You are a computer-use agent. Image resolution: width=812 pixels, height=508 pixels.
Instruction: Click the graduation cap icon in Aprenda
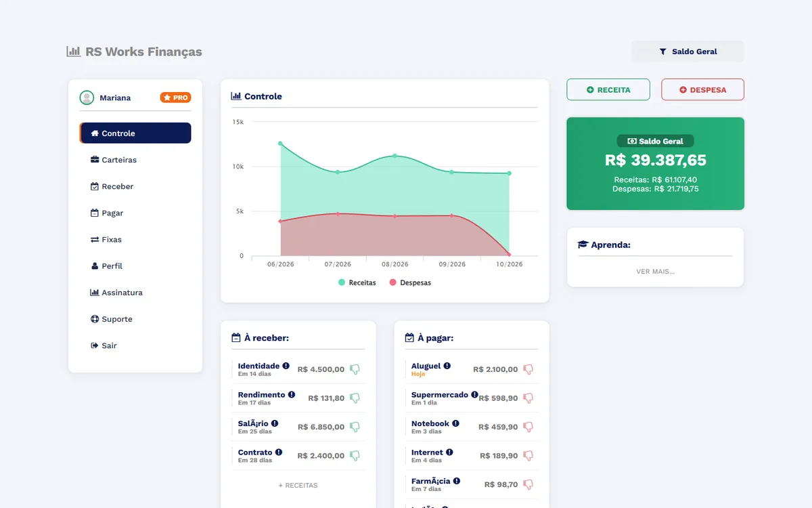pos(583,245)
